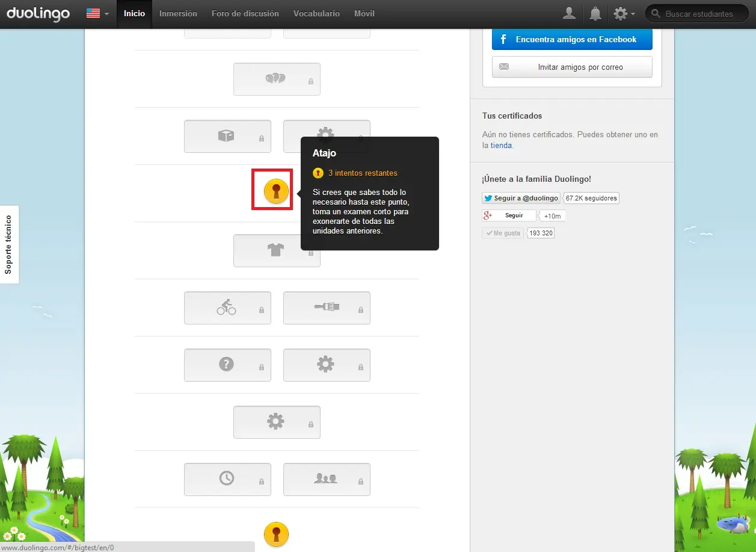756x552 pixels.
Task: Open the locked box skill
Action: [227, 136]
